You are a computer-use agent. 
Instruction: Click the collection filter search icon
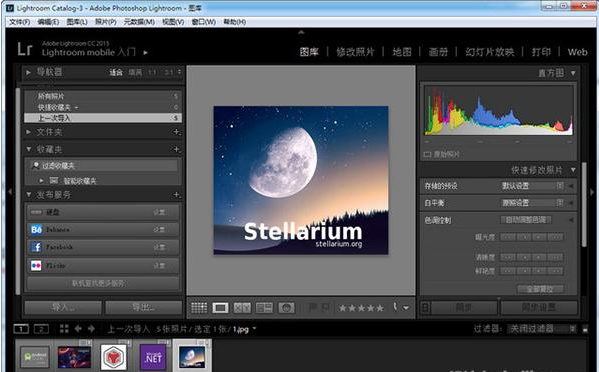tap(36, 165)
